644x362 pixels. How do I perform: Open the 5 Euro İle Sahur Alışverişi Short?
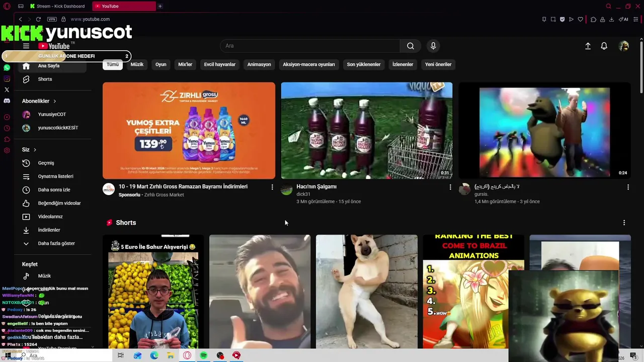153,292
